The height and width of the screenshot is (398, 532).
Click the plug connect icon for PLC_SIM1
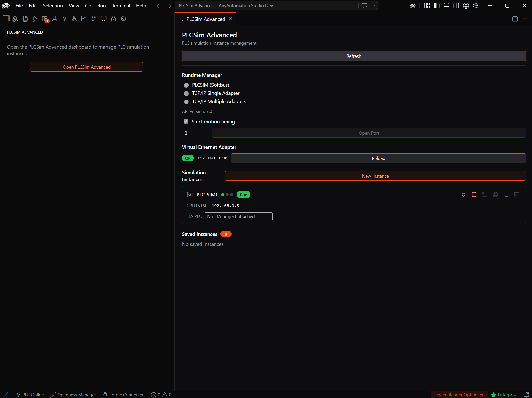point(464,195)
